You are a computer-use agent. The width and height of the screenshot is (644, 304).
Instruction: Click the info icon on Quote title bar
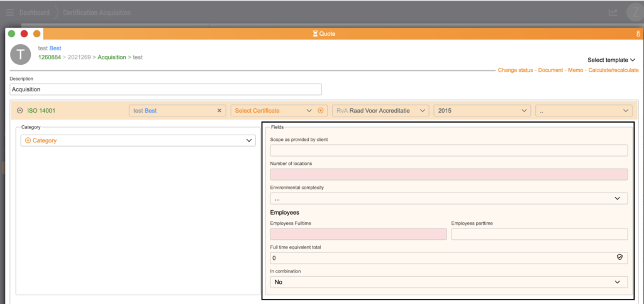pos(638,34)
